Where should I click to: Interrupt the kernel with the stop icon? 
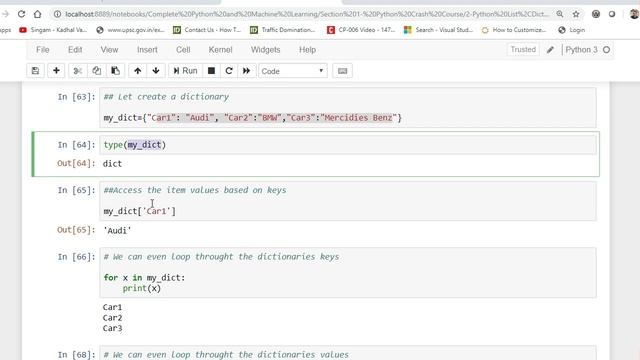pyautogui.click(x=211, y=71)
